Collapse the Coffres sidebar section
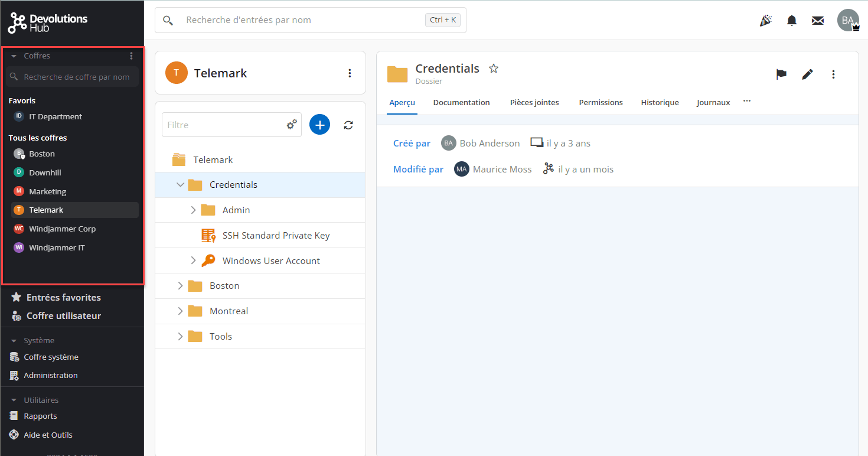This screenshot has height=456, width=868. (14, 56)
